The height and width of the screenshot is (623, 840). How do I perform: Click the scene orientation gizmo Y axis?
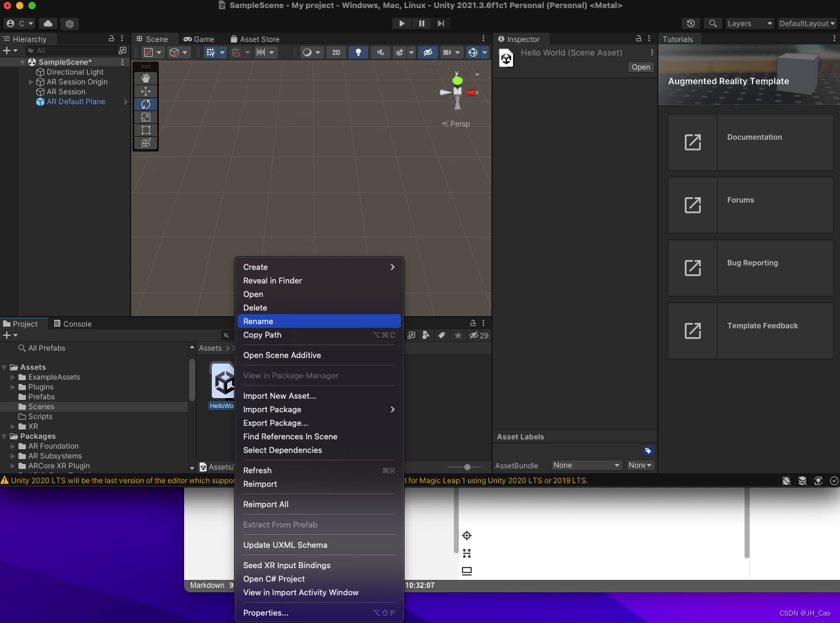[x=457, y=79]
